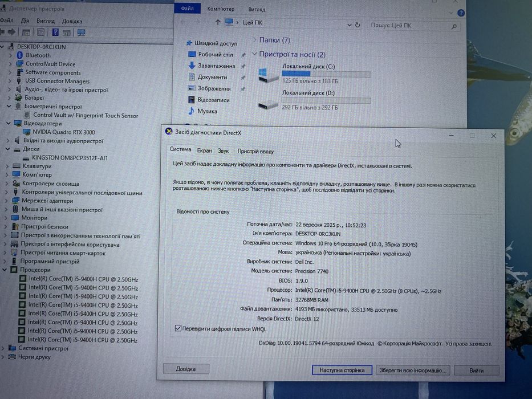
Task: Open the Комп'ютер ribbon tab in Explorer
Action: [x=221, y=9]
